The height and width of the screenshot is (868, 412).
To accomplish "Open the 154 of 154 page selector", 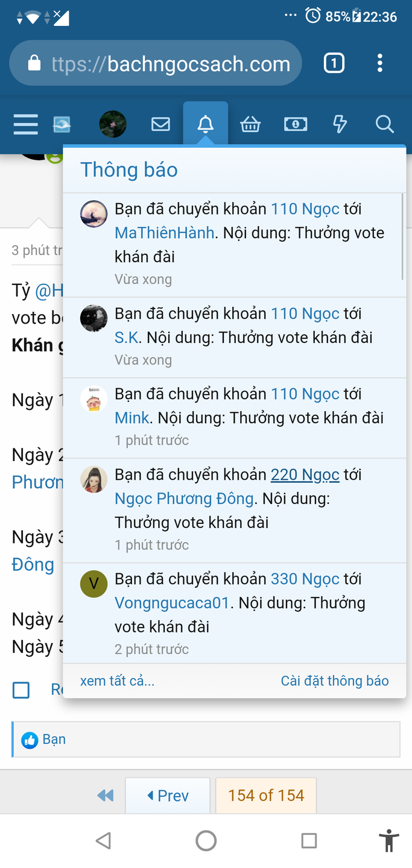I will point(266,796).
